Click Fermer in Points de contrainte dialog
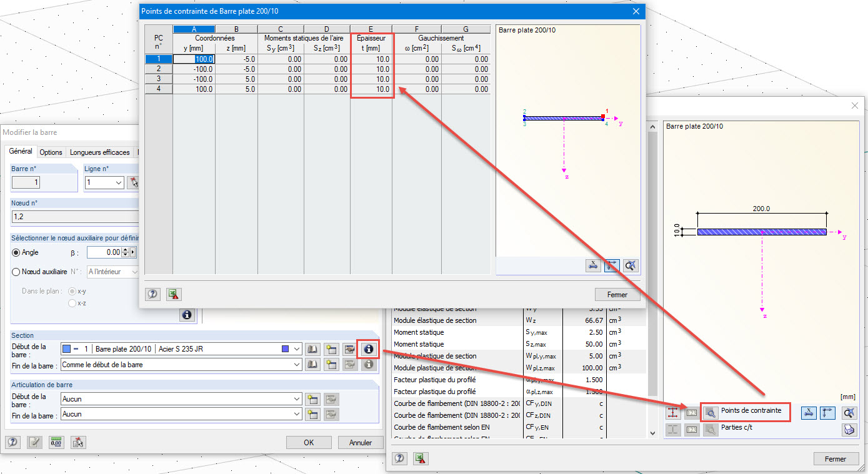This screenshot has height=474, width=868. click(617, 294)
